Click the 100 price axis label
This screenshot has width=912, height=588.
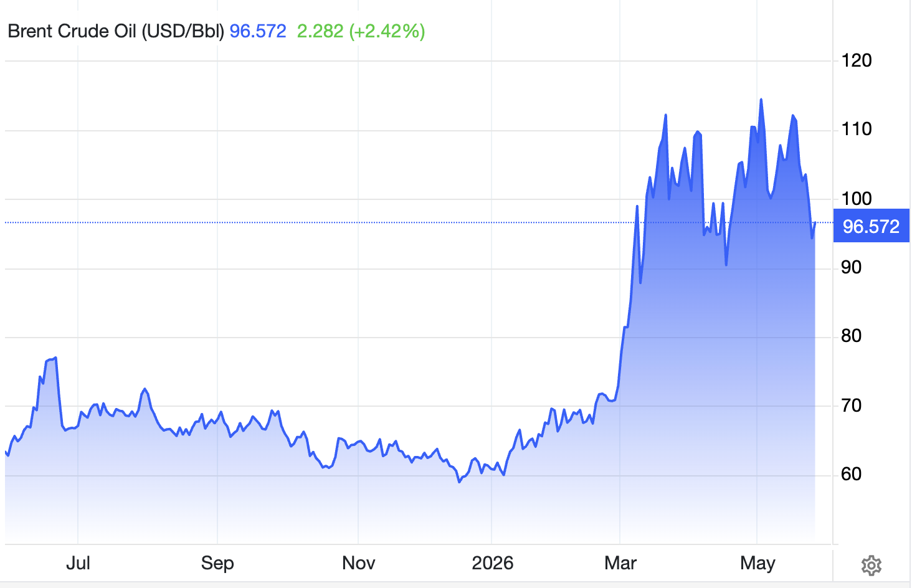(x=857, y=199)
